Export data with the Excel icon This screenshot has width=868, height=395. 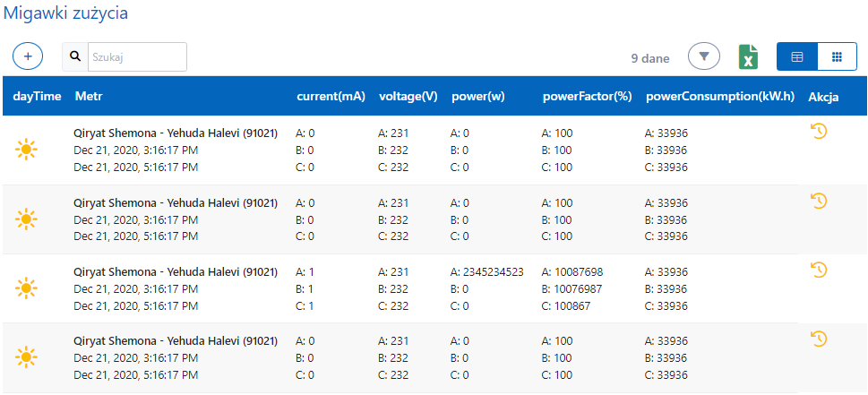pyautogui.click(x=748, y=56)
